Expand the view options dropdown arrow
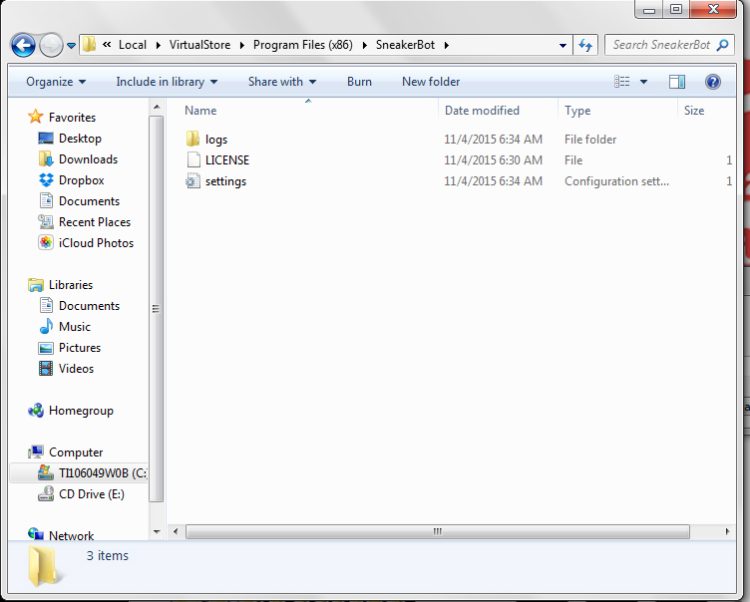 (x=643, y=82)
